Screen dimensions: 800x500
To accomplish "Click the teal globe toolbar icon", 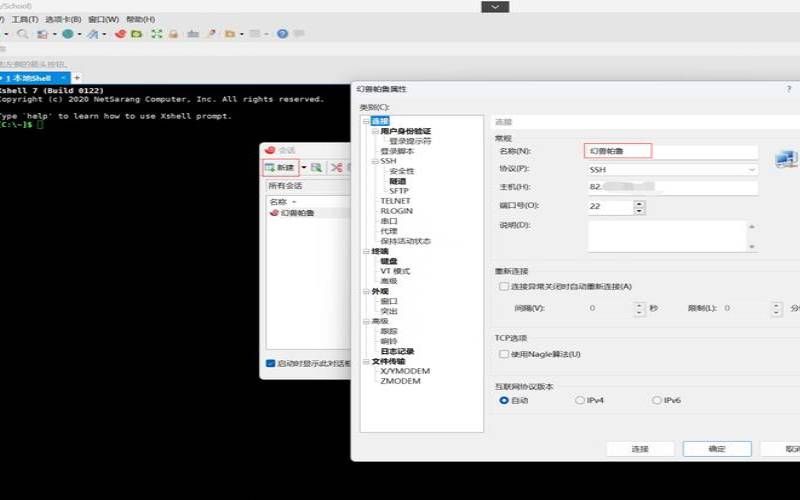I will [x=68, y=34].
